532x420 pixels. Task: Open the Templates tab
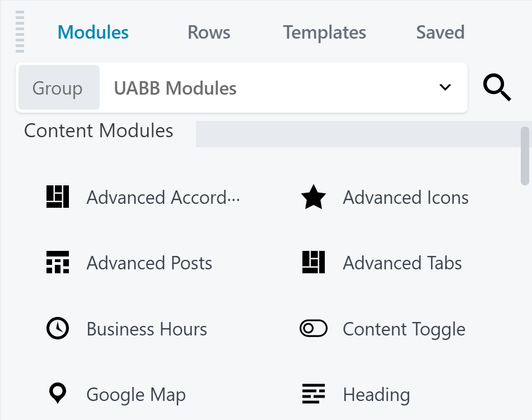[324, 32]
